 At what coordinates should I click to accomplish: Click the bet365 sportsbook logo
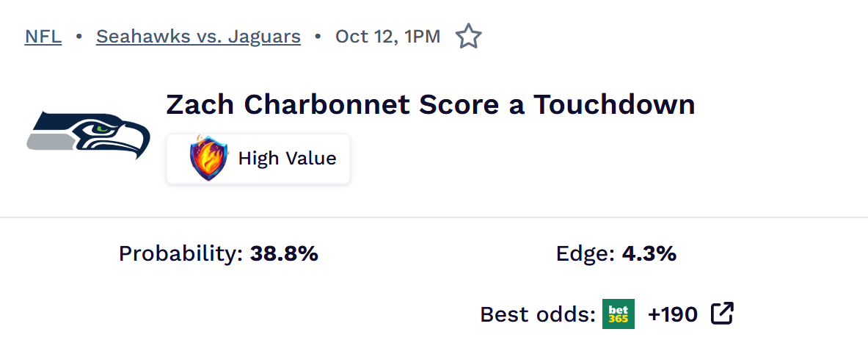click(618, 314)
